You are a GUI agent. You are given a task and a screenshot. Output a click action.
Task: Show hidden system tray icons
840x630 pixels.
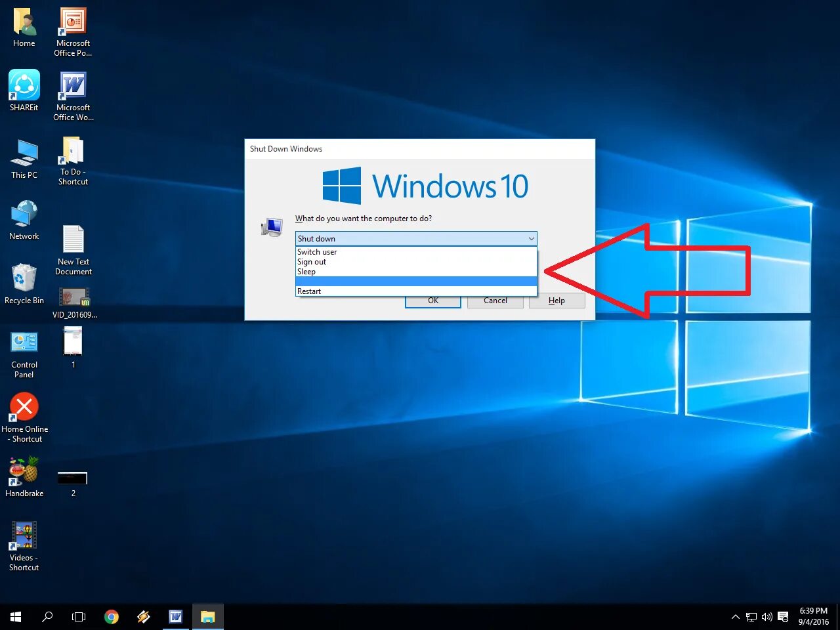tap(736, 617)
